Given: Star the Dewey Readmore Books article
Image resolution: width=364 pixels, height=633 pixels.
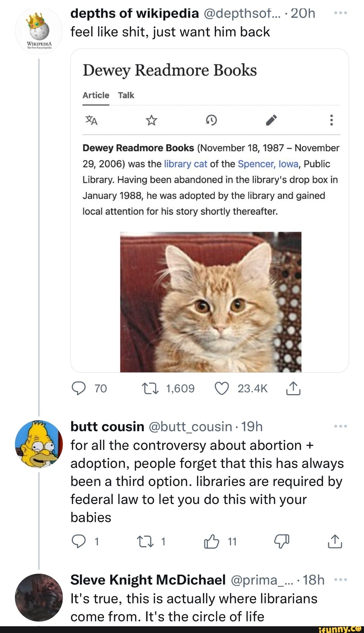Looking at the screenshot, I should point(151,120).
